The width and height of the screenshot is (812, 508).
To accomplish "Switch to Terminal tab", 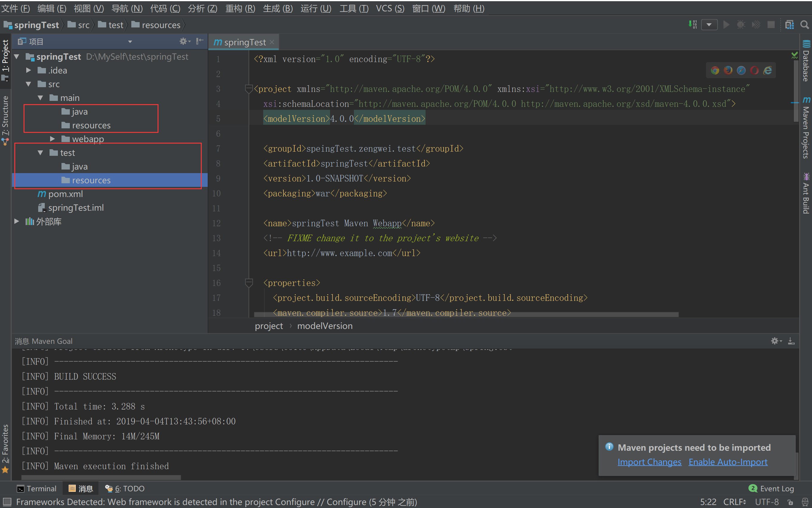I will point(37,489).
